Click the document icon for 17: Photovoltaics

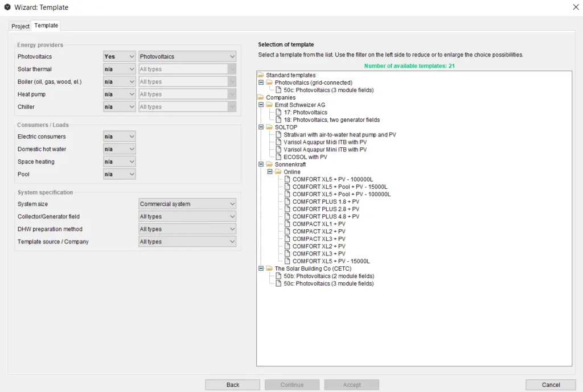coord(278,113)
